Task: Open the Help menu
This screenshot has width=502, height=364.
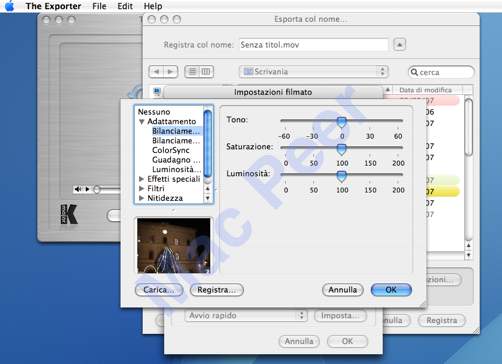Action: point(153,6)
